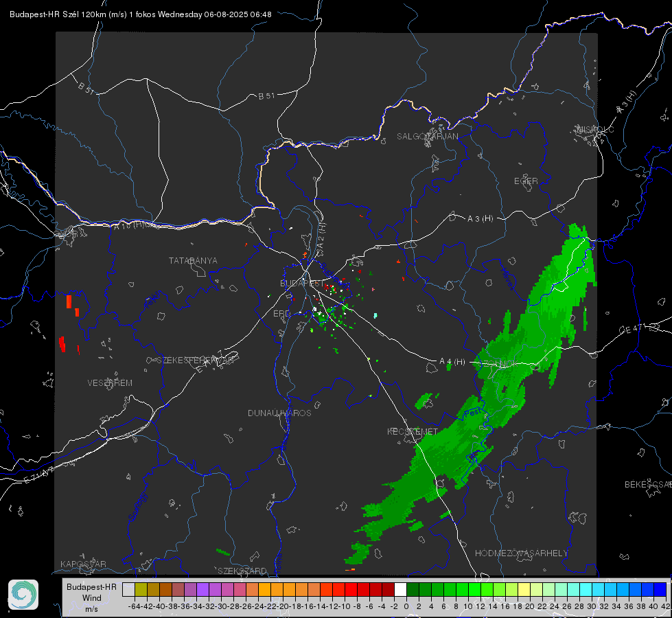Click the blue Pest county label

click(473, 413)
